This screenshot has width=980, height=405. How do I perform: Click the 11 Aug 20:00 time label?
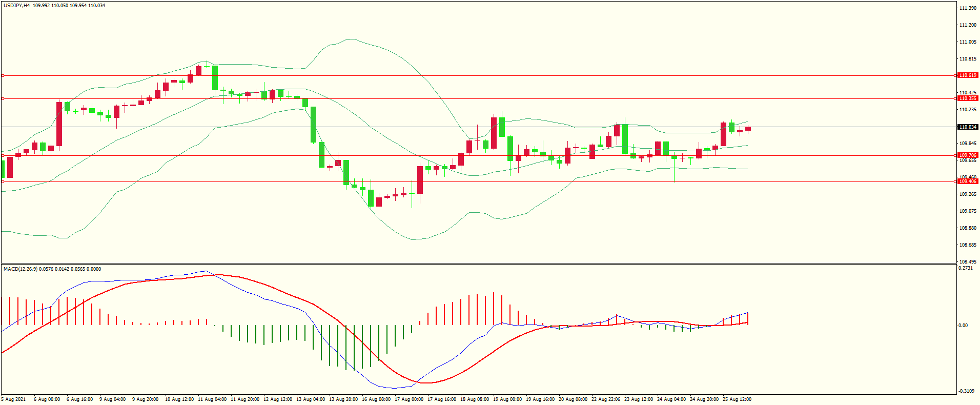coord(244,399)
